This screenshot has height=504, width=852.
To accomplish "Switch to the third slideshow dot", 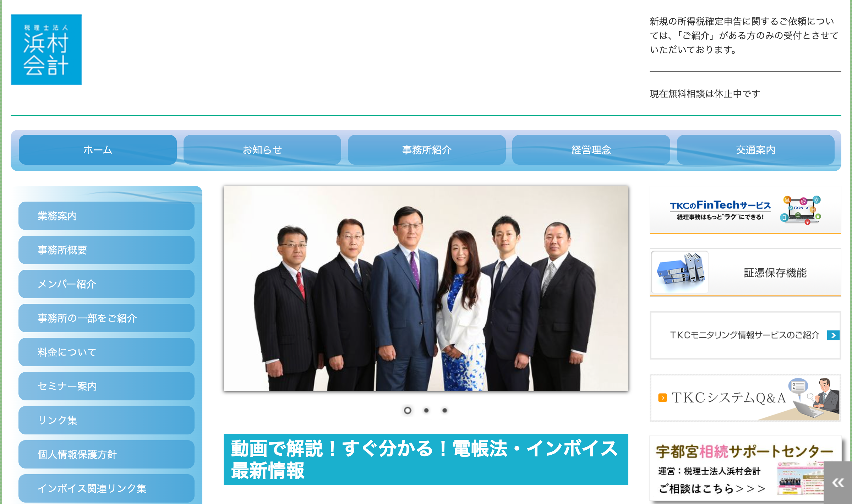I will coord(445,410).
